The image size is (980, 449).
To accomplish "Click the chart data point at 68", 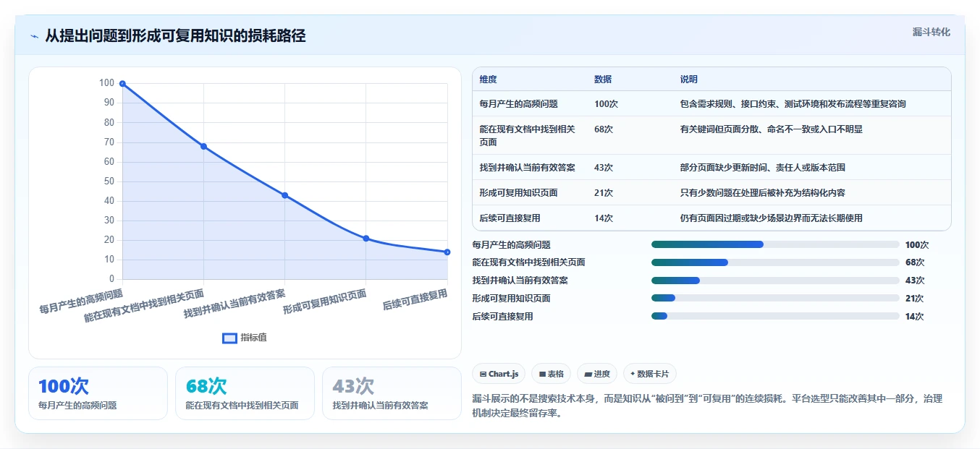I will [203, 146].
